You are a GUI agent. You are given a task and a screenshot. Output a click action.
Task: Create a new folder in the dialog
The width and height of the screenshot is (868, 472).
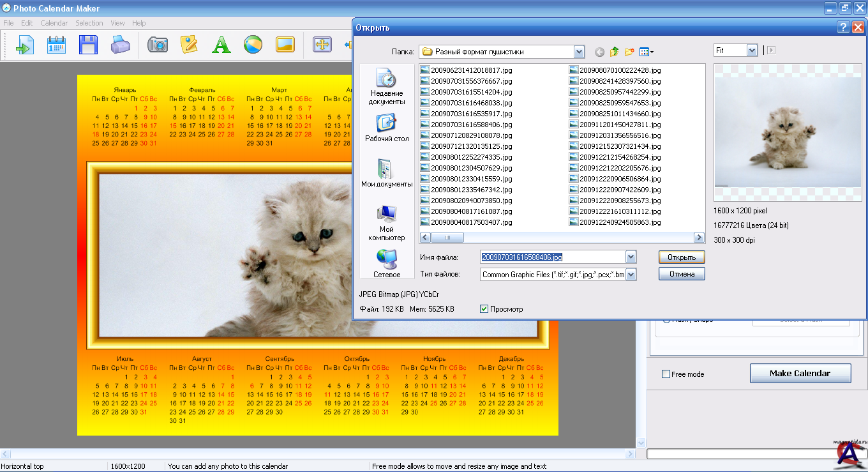click(629, 52)
